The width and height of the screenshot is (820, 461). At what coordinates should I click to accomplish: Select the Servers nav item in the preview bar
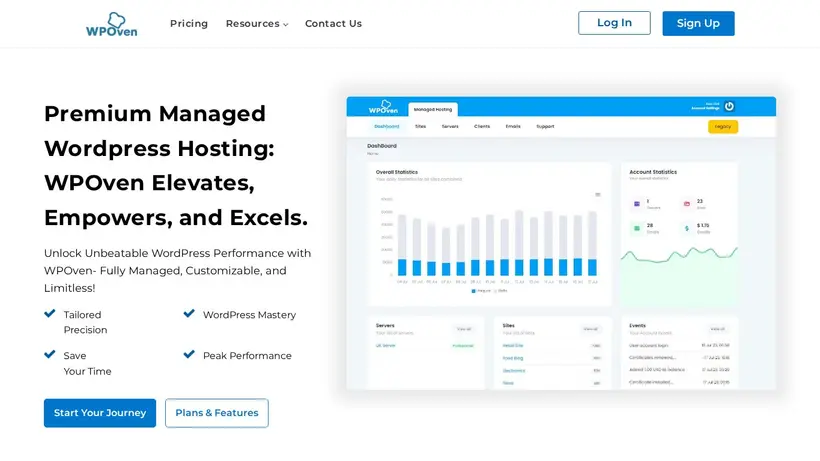(450, 126)
